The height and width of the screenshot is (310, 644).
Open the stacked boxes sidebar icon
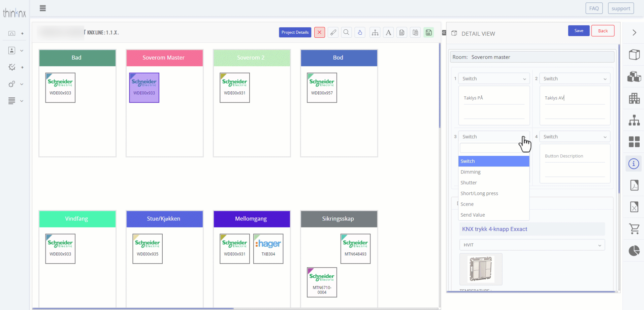pos(634,76)
